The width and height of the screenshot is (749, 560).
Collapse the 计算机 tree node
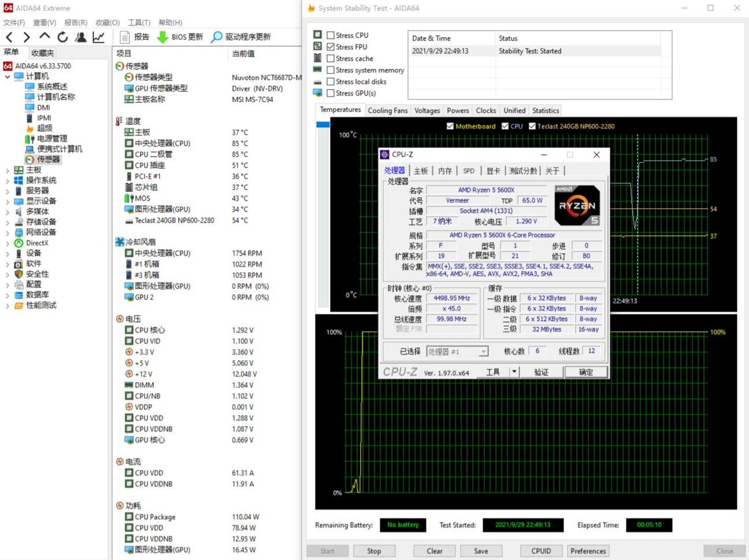pyautogui.click(x=7, y=76)
